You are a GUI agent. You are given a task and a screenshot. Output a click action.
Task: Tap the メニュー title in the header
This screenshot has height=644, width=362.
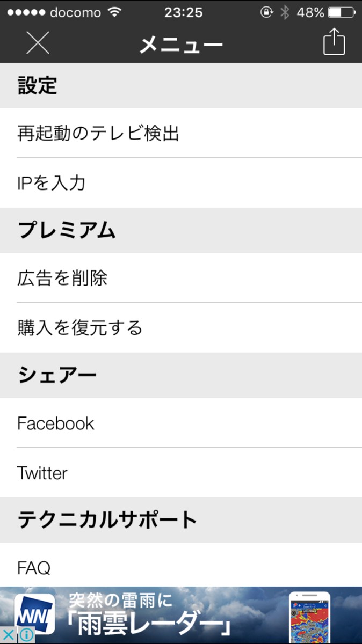click(x=181, y=43)
